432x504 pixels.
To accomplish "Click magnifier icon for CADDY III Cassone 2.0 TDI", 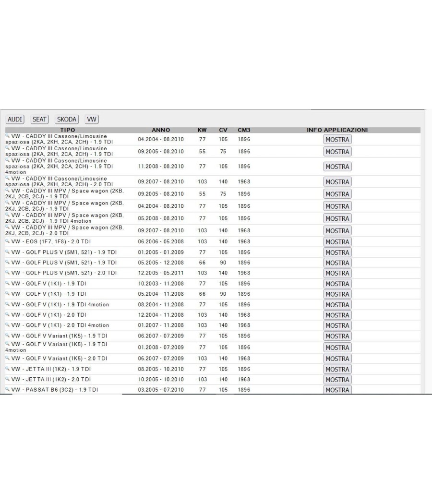I will (7, 178).
